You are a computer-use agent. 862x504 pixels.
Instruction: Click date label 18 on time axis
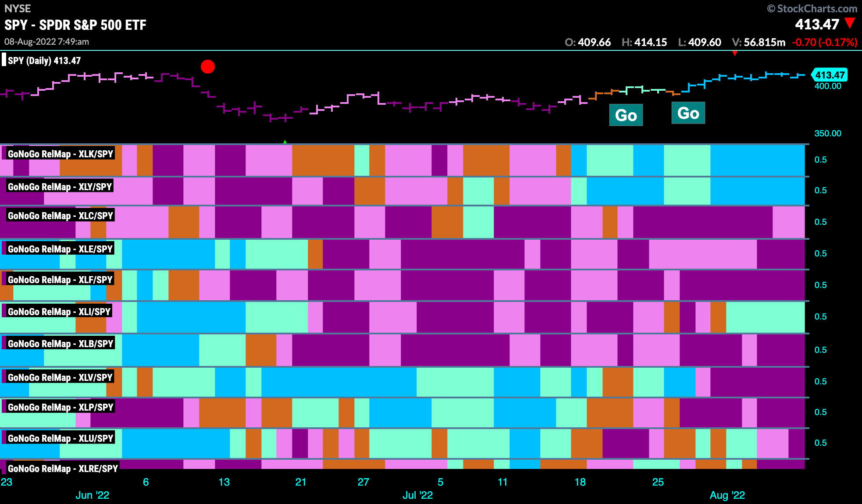pyautogui.click(x=580, y=482)
